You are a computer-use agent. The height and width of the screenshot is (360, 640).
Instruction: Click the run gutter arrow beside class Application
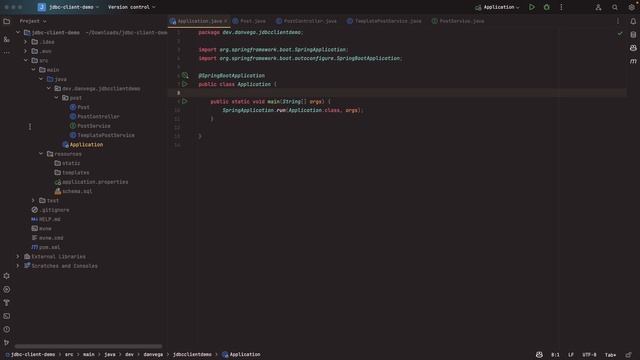184,84
